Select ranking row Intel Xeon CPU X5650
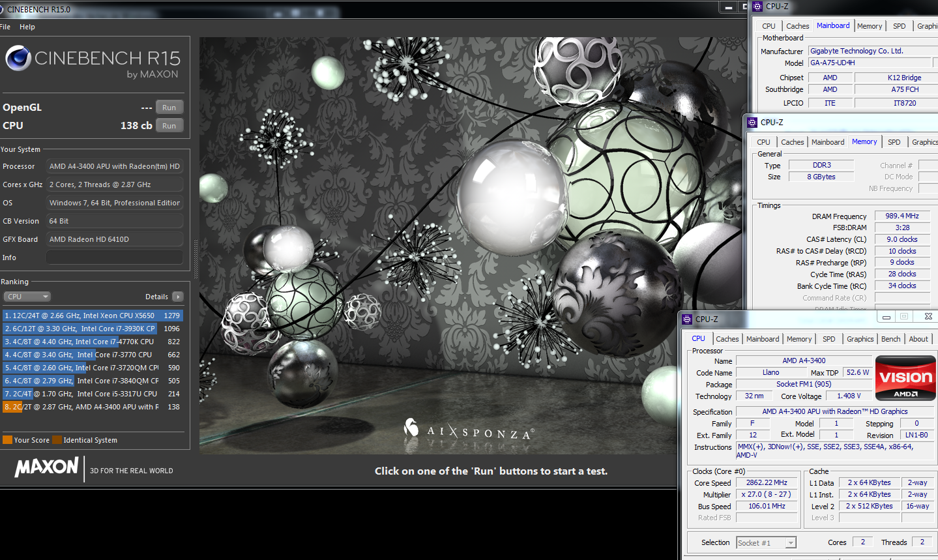Screen dimensions: 938x560 point(93,316)
